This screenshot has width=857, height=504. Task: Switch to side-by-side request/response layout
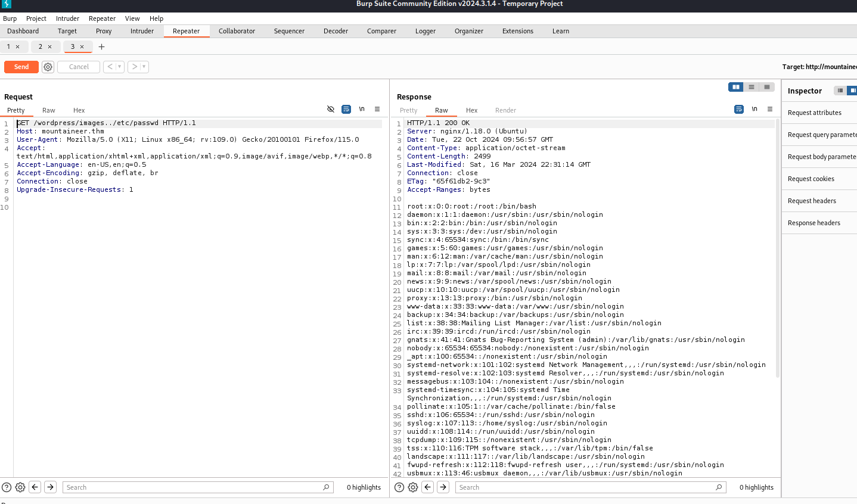point(736,87)
